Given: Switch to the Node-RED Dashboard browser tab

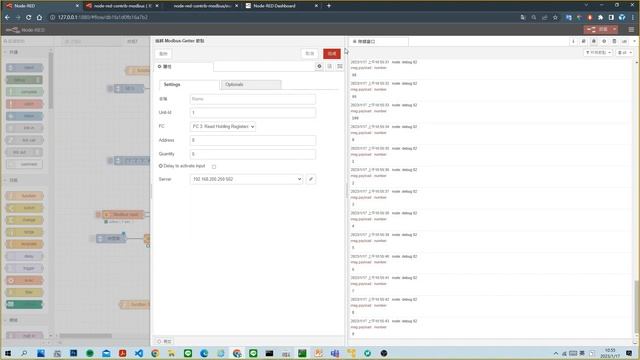Looking at the screenshot, I should [x=282, y=6].
